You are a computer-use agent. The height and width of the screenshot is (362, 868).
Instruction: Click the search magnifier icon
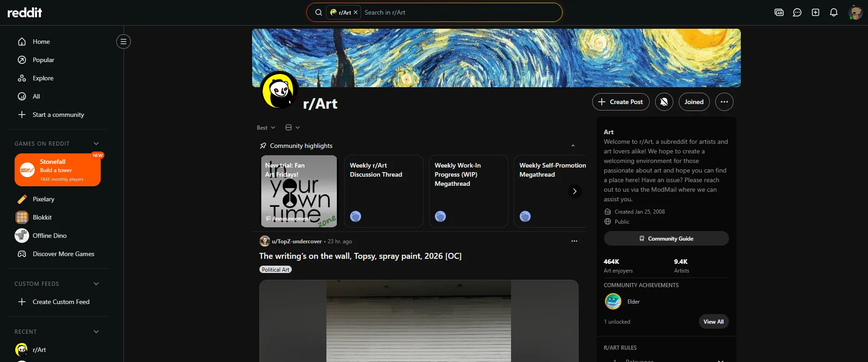pyautogui.click(x=319, y=12)
